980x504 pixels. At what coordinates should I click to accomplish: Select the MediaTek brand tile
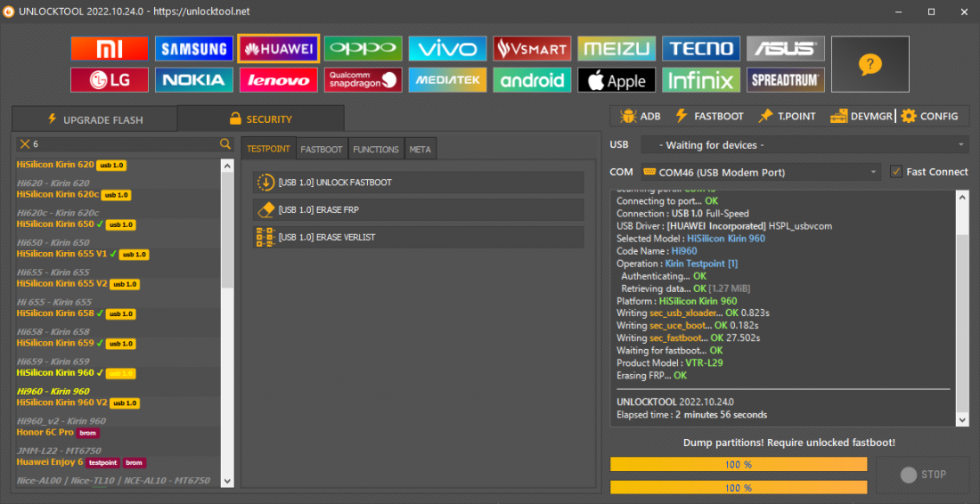click(447, 80)
